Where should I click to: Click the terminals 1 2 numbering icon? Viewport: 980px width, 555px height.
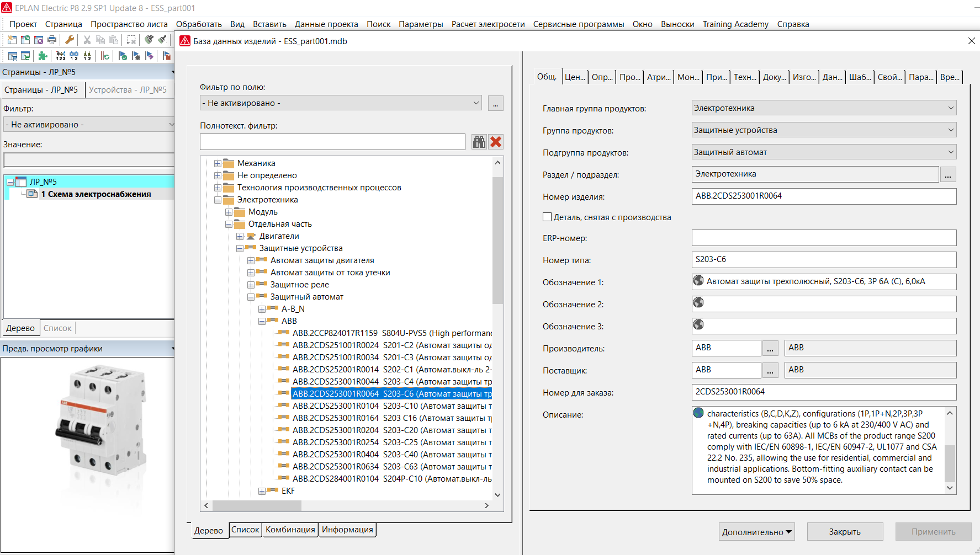(87, 56)
